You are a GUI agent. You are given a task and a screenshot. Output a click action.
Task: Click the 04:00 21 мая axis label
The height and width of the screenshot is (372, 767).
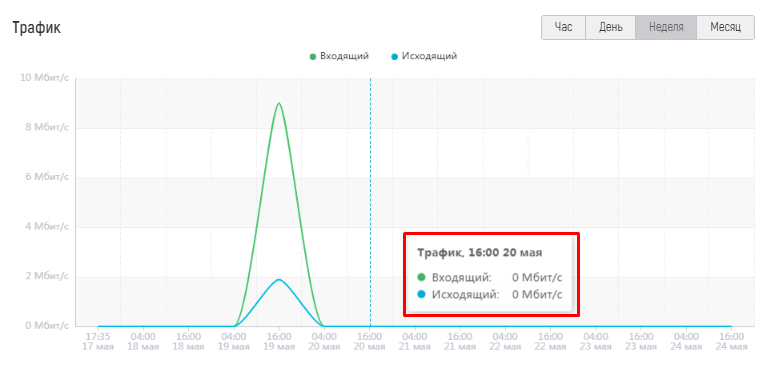pos(415,342)
